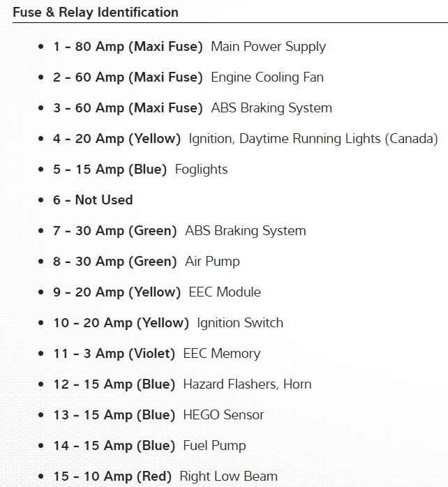This screenshot has height=487, width=448.
Task: Select the Fuel Pump text
Action: [214, 446]
